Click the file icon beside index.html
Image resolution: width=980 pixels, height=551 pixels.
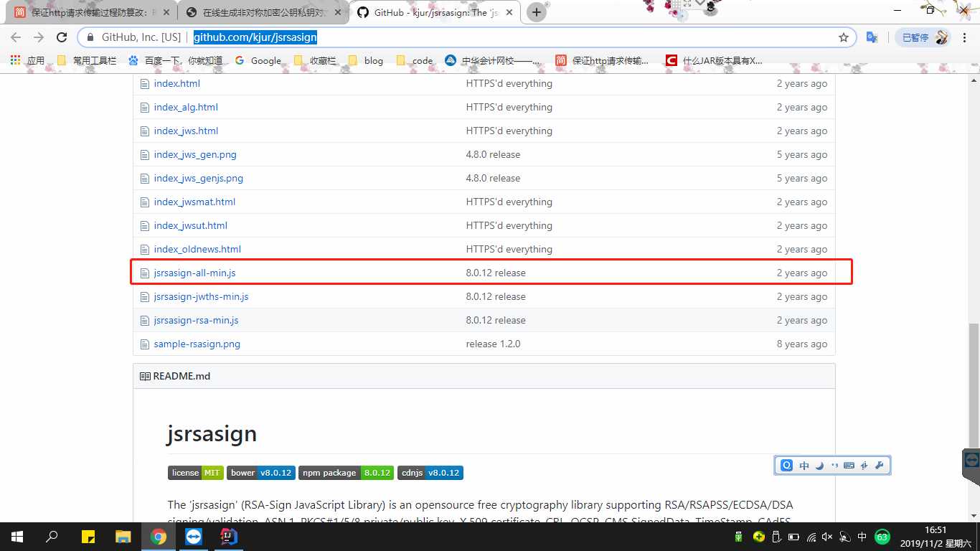click(145, 83)
